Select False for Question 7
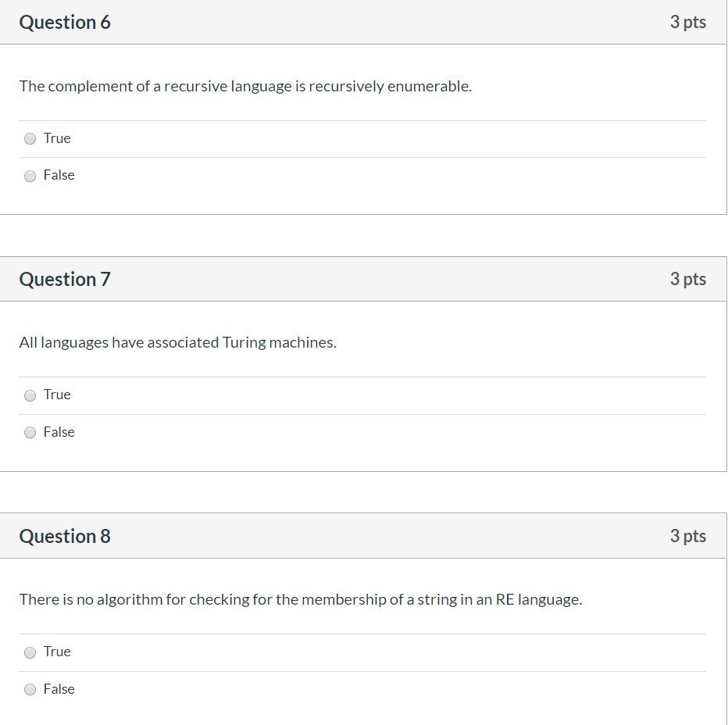 (30, 432)
